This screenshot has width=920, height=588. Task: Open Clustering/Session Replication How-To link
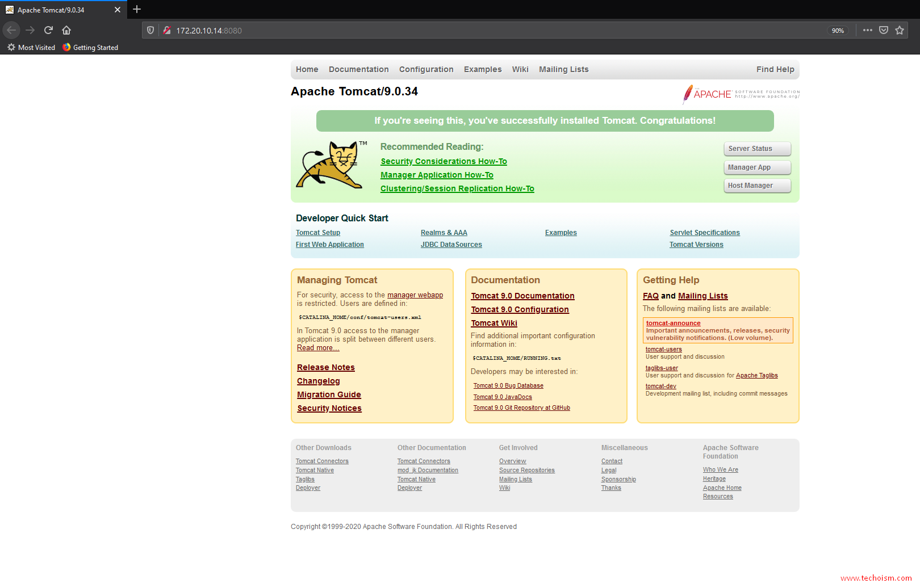[457, 189]
